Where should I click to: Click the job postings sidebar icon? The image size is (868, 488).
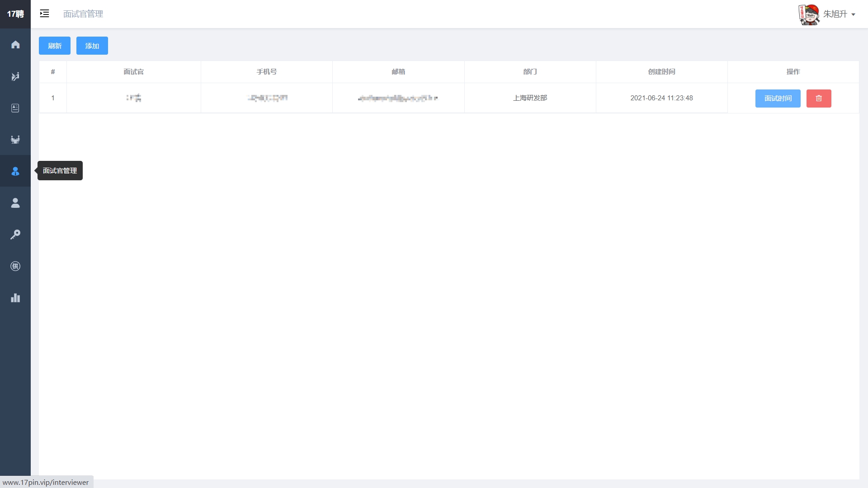(15, 76)
